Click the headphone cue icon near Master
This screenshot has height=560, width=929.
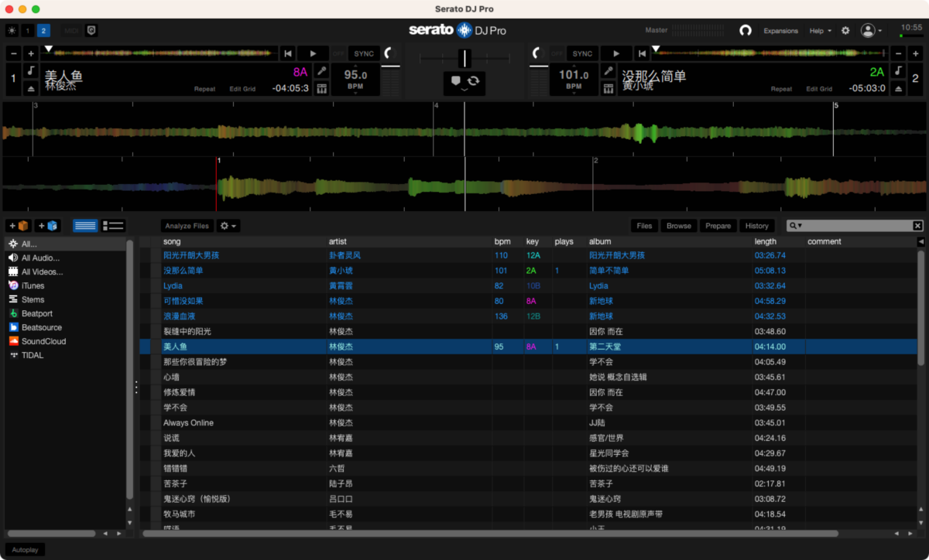point(746,31)
